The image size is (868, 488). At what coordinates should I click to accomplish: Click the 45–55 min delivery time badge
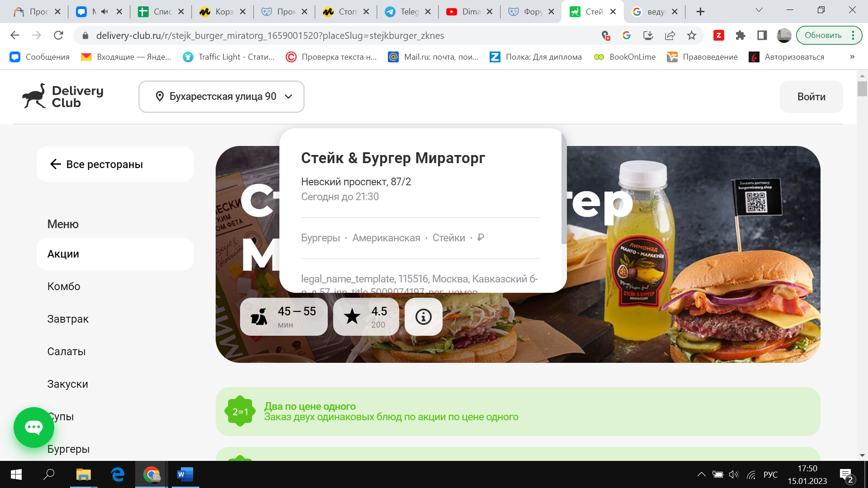(x=284, y=317)
